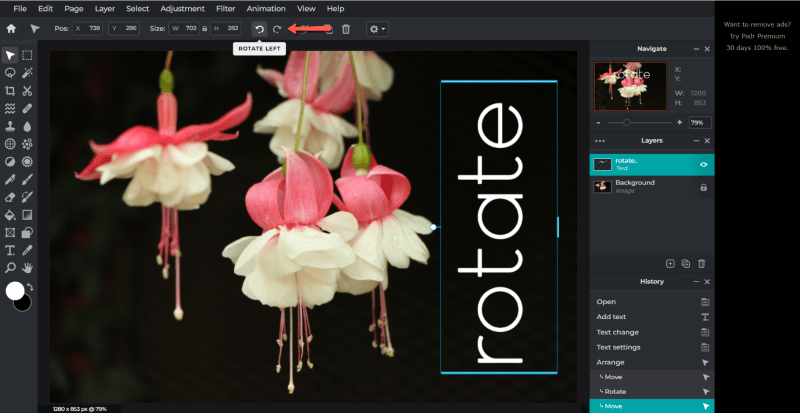This screenshot has width=800, height=413.
Task: Select the Eraser tool
Action: click(10, 197)
